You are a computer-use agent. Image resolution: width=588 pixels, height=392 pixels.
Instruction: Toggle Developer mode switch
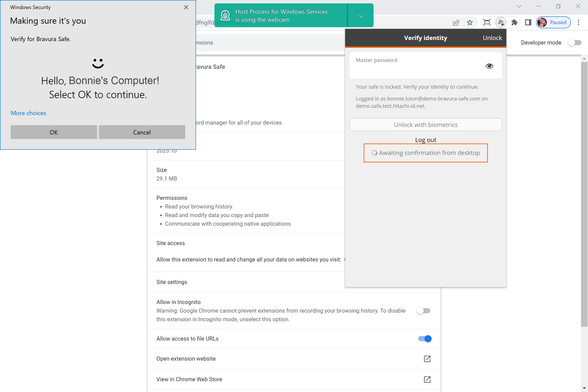pos(575,43)
